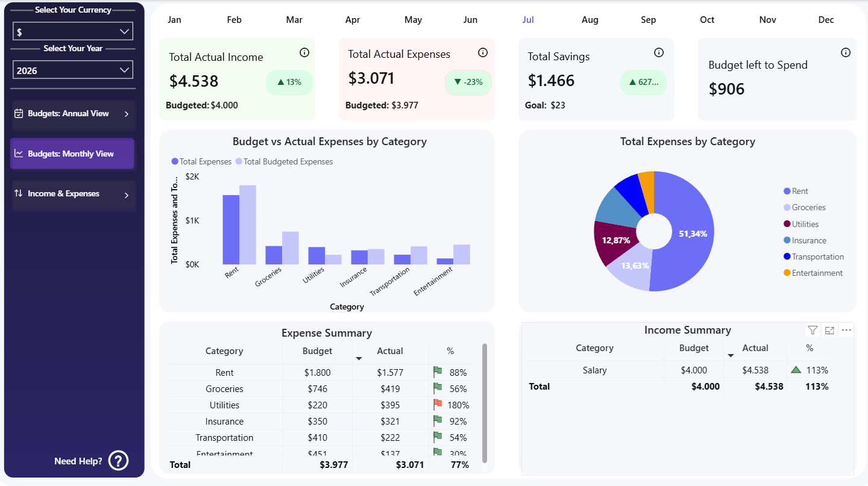Open Budgets: Annual View page
The width and height of the screenshot is (868, 486).
pyautogui.click(x=74, y=114)
